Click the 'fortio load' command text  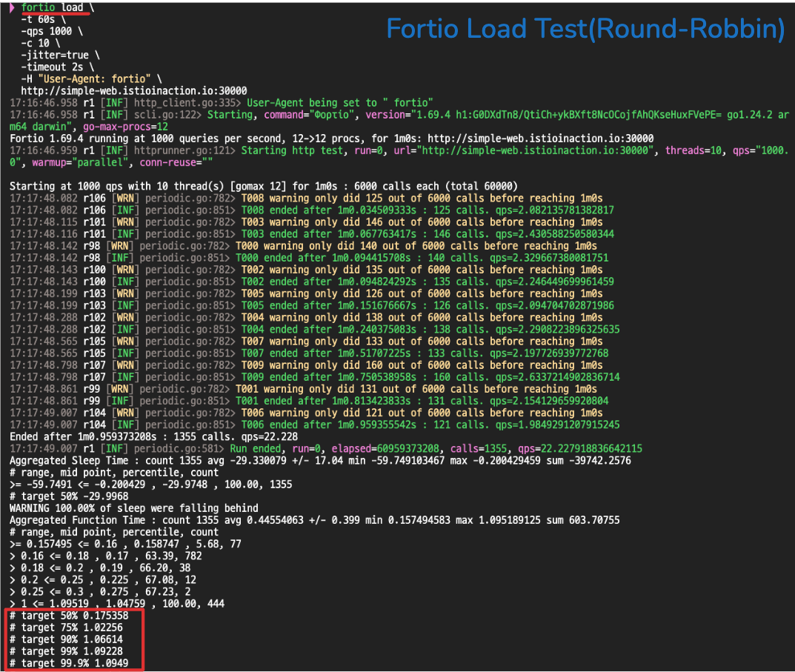coord(52,7)
